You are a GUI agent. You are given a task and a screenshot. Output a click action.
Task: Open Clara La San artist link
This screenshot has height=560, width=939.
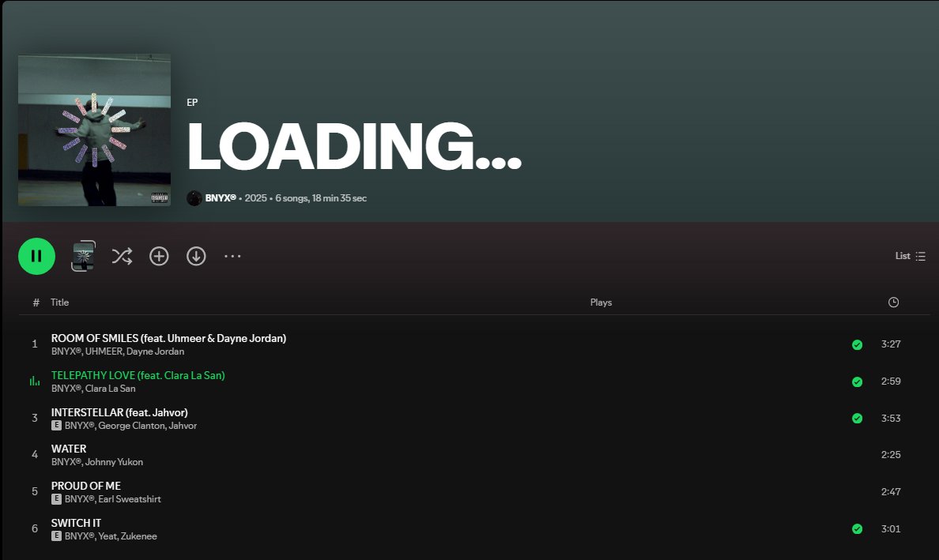click(110, 389)
